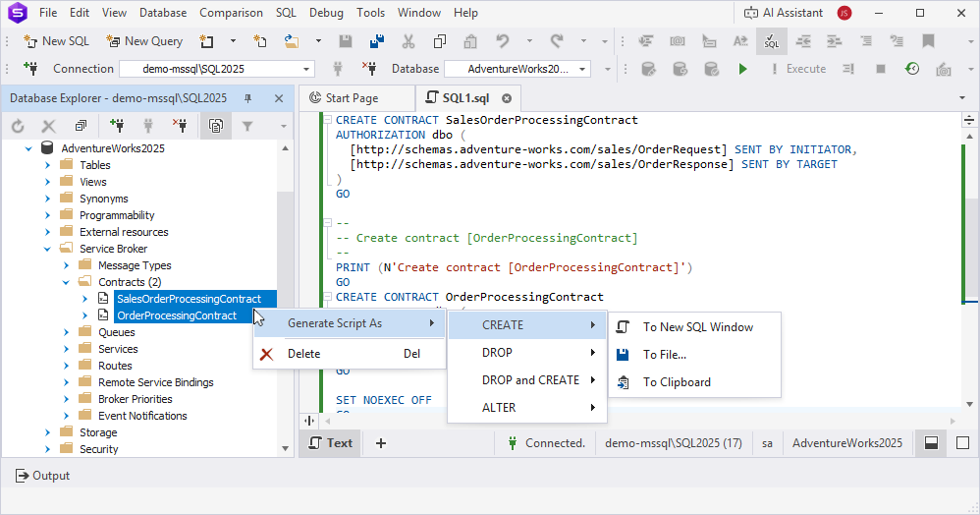Screen dimensions: 980x515
Task: Toggle the split layout icon in status bar
Action: pyautogui.click(x=931, y=443)
